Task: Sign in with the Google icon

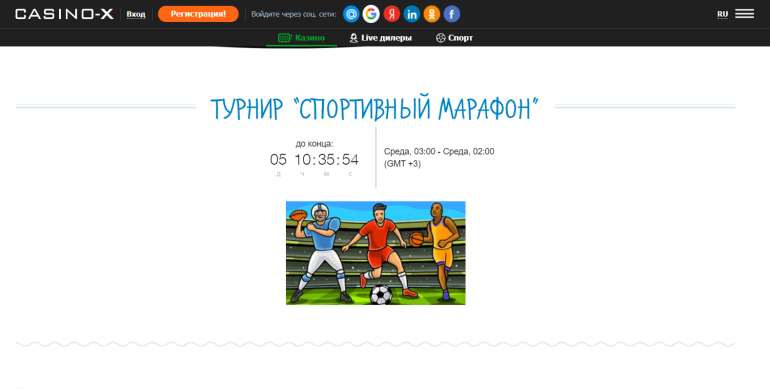Action: click(x=371, y=14)
